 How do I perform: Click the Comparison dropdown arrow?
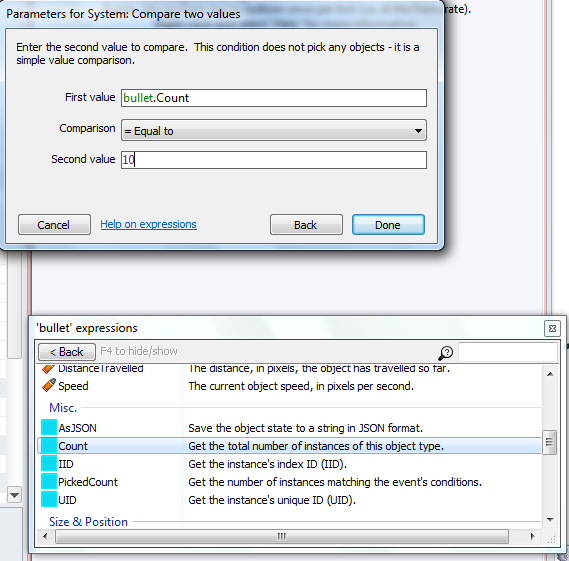(418, 131)
